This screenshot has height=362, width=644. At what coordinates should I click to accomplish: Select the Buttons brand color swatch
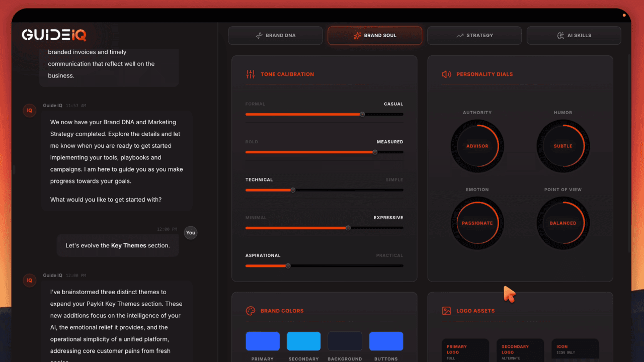click(386, 341)
